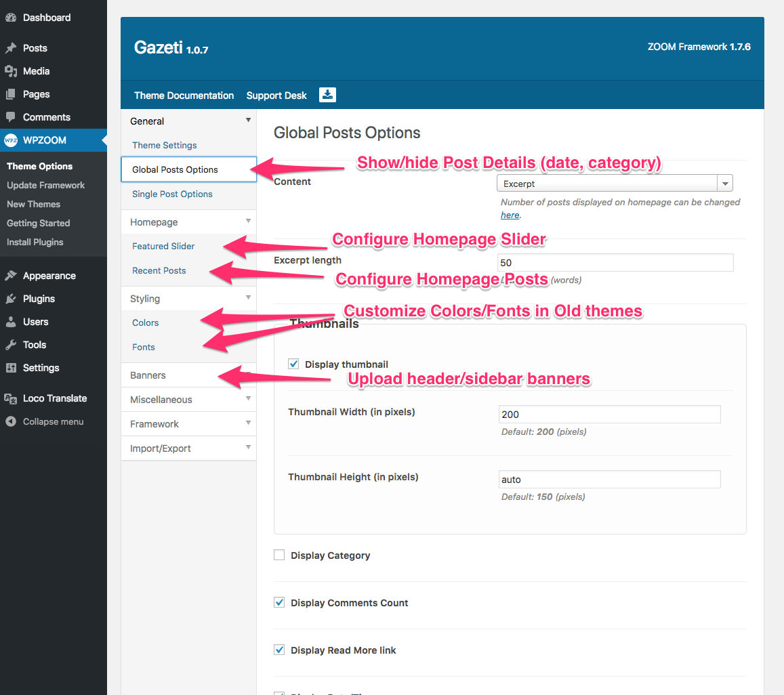784x695 pixels.
Task: Enable the Display Category checkbox
Action: (279, 555)
